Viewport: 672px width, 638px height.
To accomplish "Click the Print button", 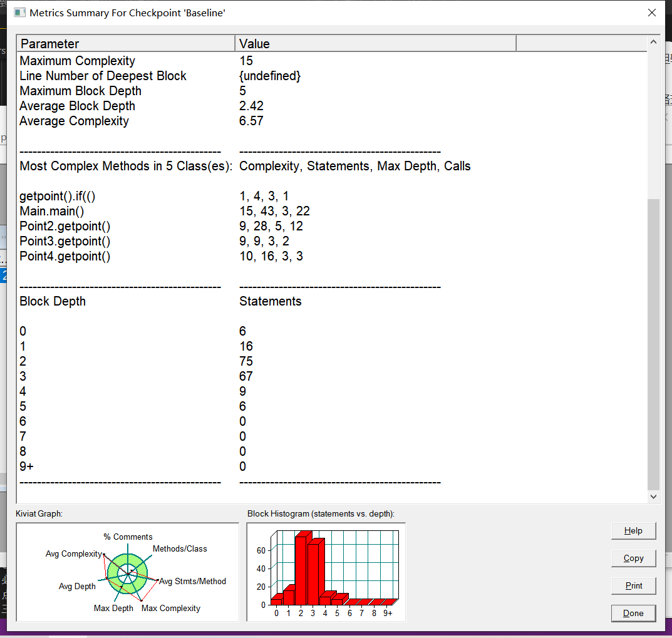I will point(633,586).
